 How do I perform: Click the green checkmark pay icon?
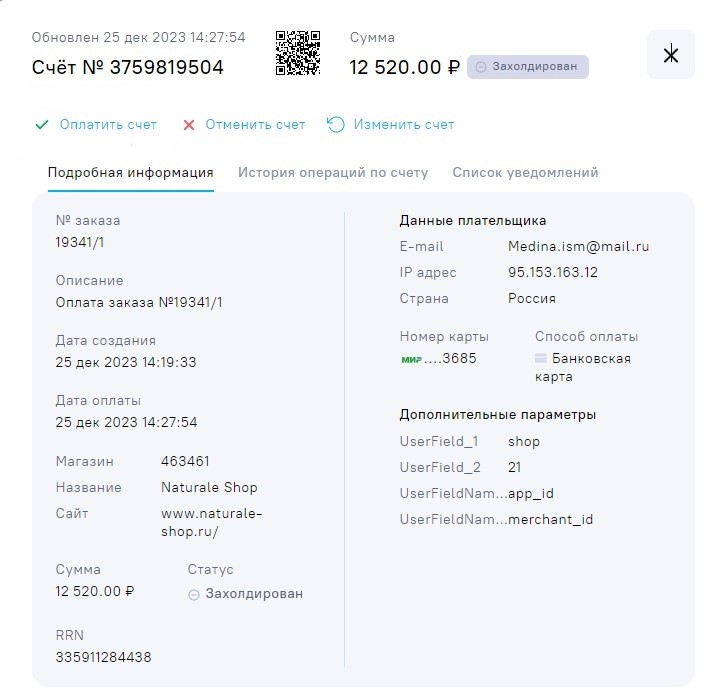[42, 125]
